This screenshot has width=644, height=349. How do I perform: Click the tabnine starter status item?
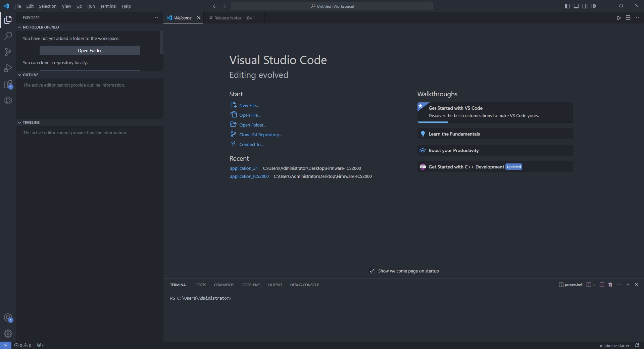coord(614,345)
